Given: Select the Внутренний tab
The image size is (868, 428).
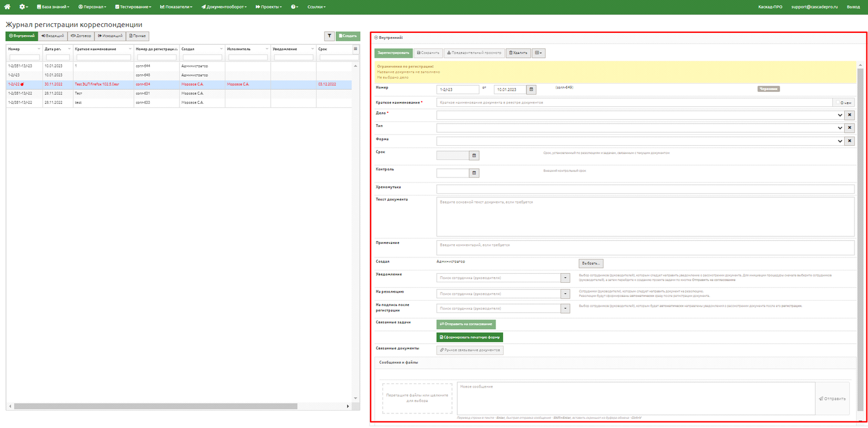Looking at the screenshot, I should 22,36.
